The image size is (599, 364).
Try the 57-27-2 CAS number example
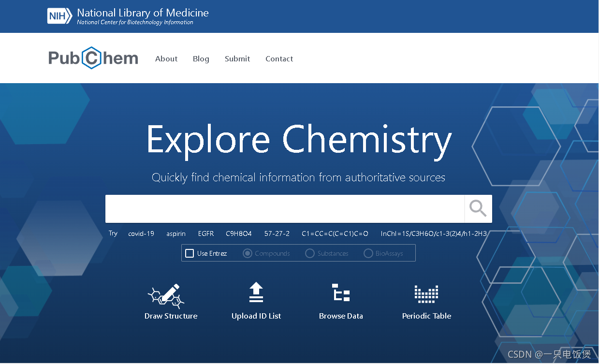[277, 233]
